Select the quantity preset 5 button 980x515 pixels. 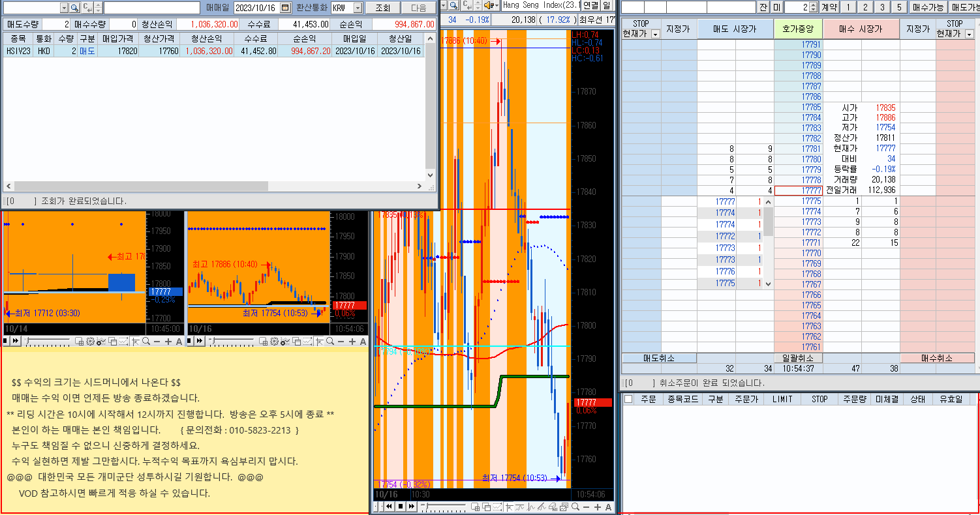coord(898,8)
